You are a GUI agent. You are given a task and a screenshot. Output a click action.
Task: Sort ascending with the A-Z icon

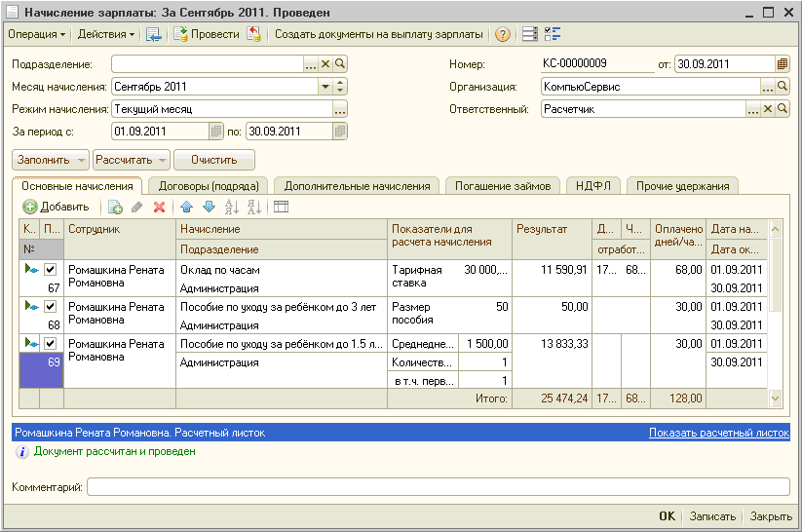[232, 208]
